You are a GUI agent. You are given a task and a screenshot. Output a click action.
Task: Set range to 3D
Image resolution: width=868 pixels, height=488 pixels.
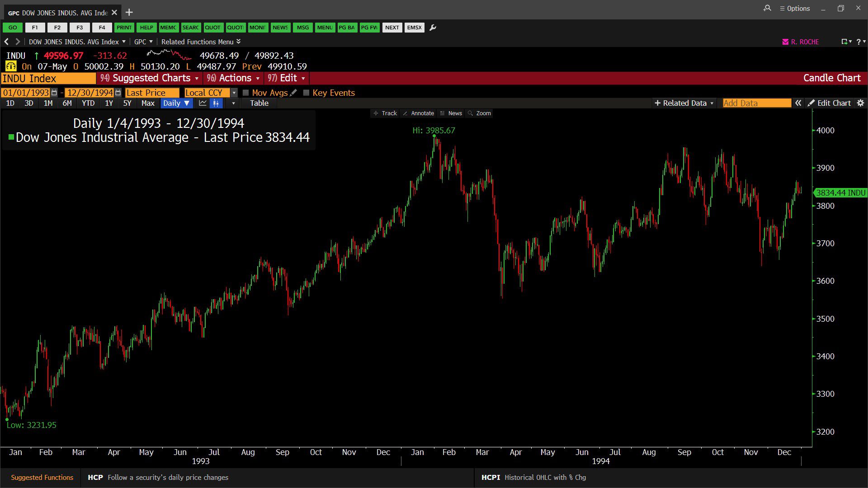coord(29,103)
